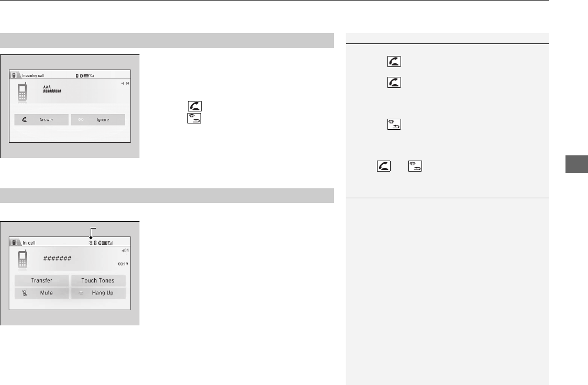Image resolution: width=588 pixels, height=385 pixels.
Task: Click the muted microphone status icon in the In call header
Action: point(91,243)
